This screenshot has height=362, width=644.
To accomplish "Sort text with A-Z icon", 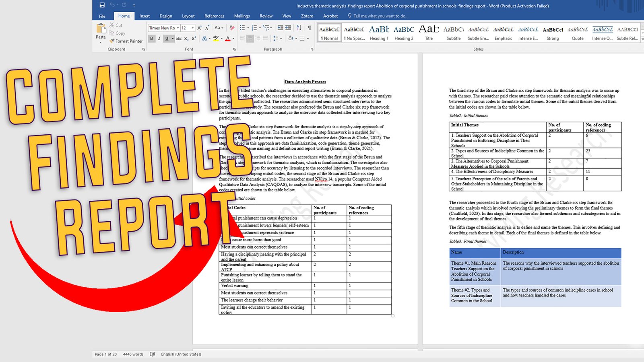I will 299,28.
